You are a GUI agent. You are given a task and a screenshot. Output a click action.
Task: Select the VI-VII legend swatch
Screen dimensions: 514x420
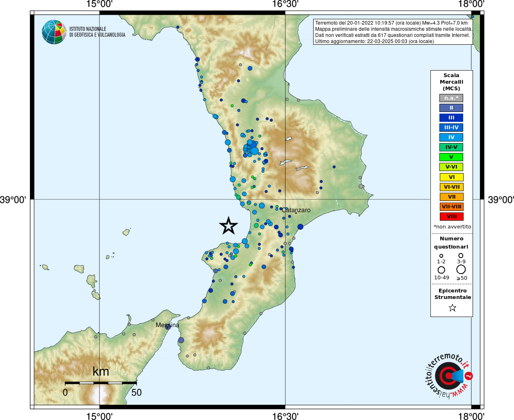(x=451, y=187)
